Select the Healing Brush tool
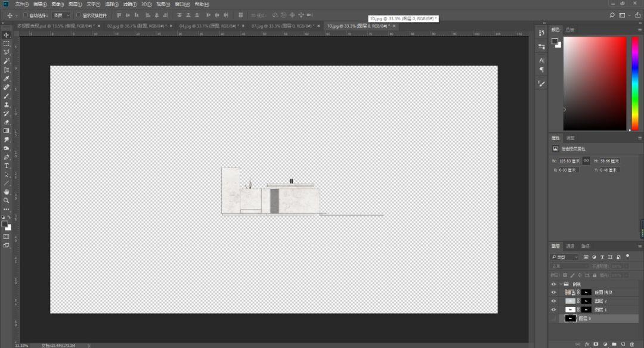This screenshot has width=644, height=348. click(6, 88)
